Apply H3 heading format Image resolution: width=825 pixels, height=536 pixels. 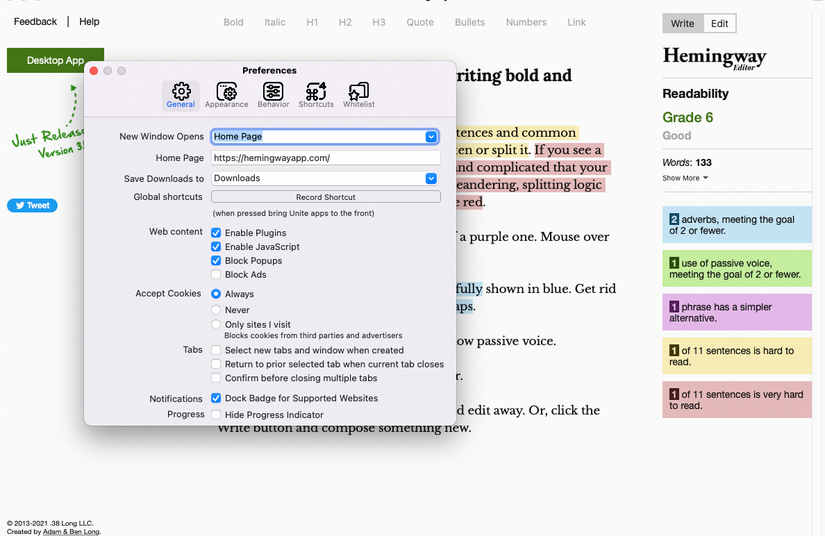click(379, 22)
